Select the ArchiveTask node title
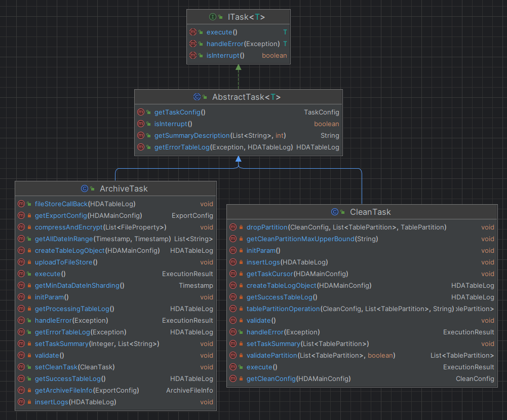 tap(124, 189)
